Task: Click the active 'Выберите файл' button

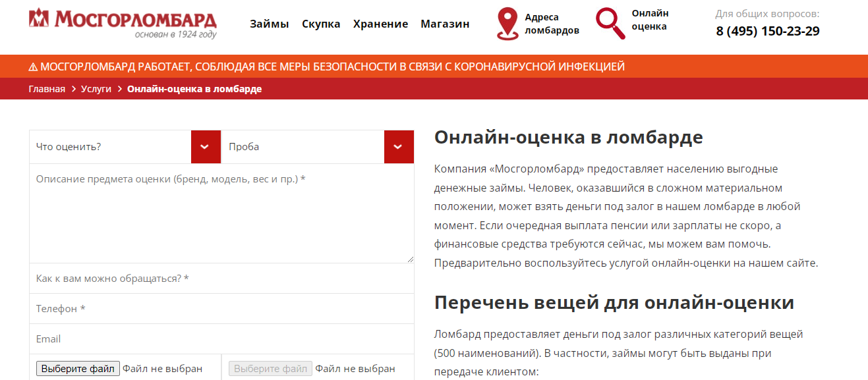Action: tap(78, 369)
